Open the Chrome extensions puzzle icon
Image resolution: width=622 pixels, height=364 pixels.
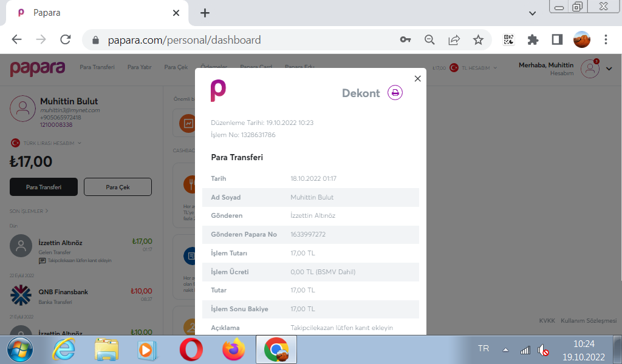tap(533, 40)
